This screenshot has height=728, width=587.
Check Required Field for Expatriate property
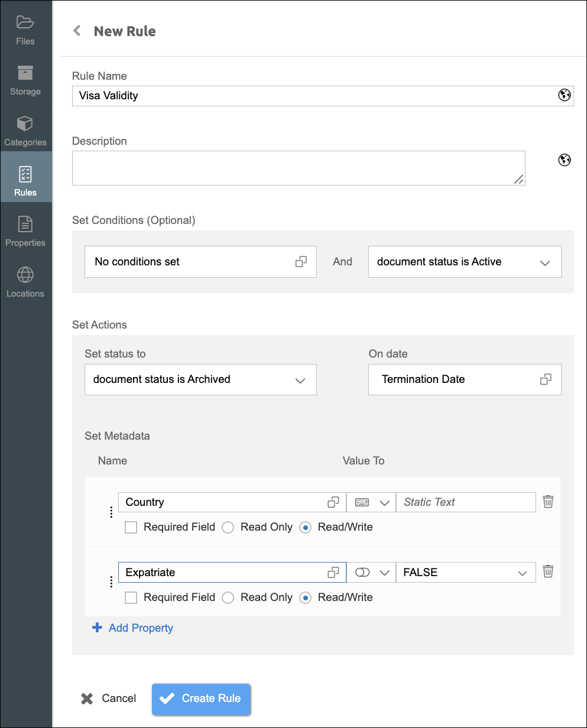131,597
